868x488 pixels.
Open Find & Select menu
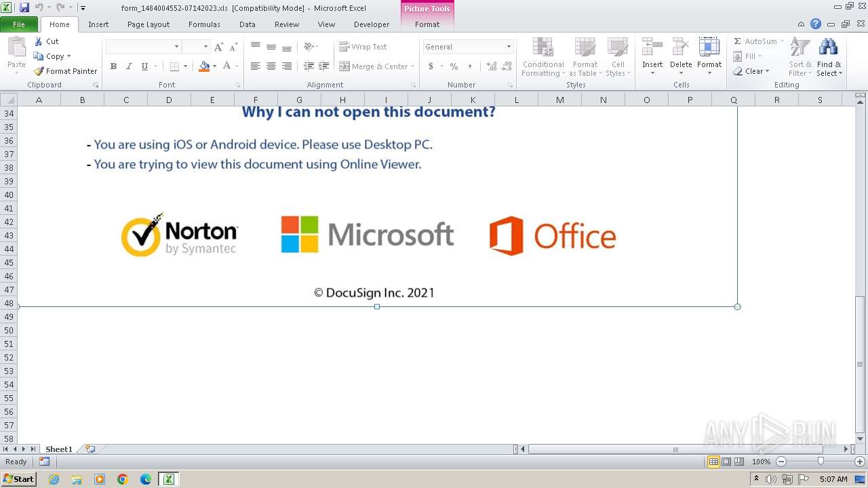pyautogui.click(x=829, y=57)
